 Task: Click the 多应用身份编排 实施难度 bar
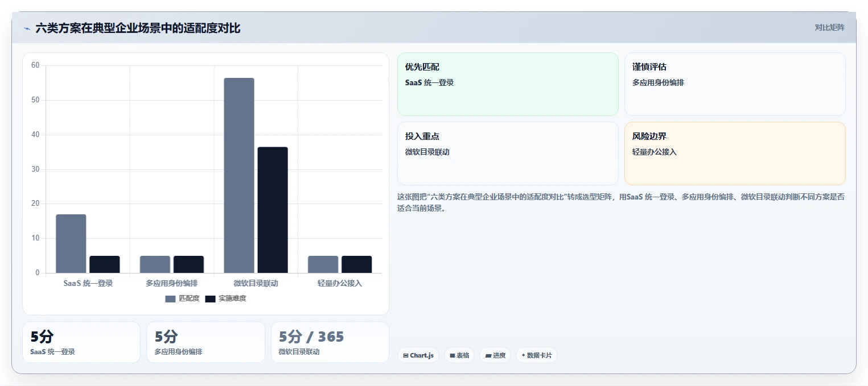pos(188,264)
